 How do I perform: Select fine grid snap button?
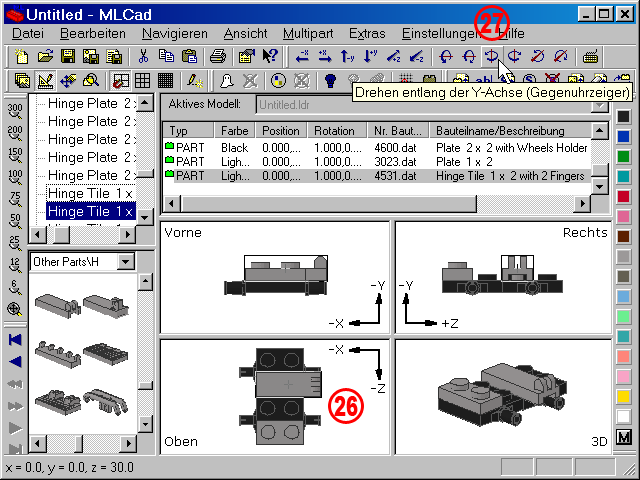[165, 80]
